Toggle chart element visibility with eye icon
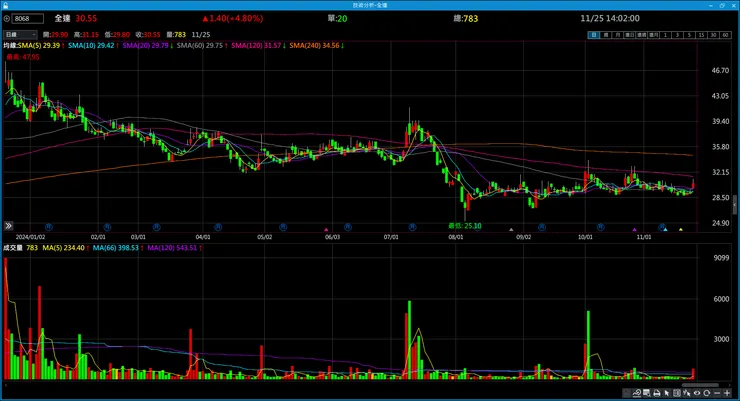This screenshot has width=740, height=401. tap(697, 393)
